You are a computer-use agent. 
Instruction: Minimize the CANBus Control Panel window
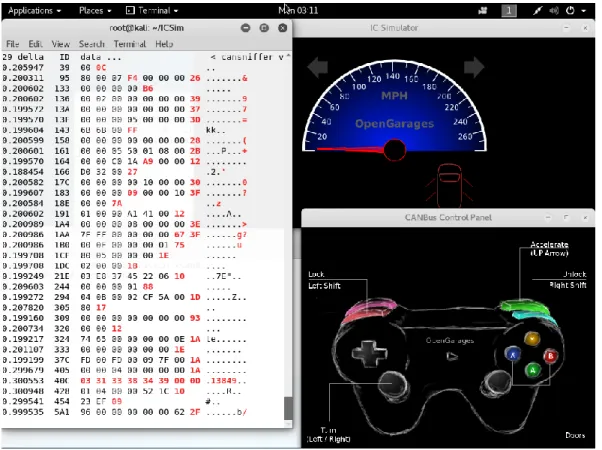pyautogui.click(x=548, y=218)
